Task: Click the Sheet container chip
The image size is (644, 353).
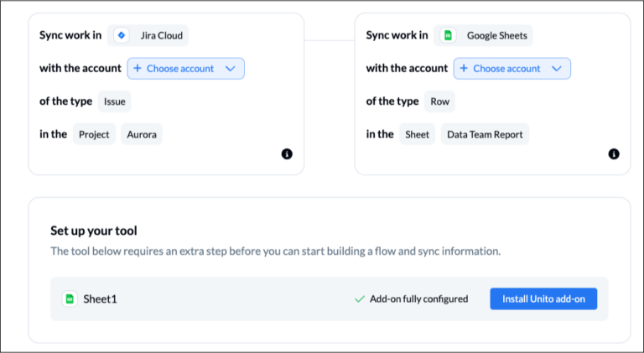Action: (418, 134)
